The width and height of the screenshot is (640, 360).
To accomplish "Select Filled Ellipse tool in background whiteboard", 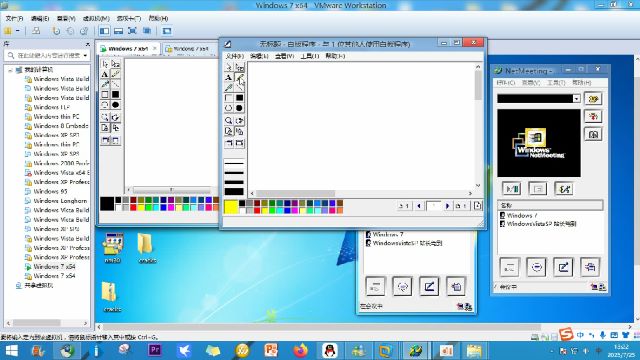I will (x=116, y=105).
